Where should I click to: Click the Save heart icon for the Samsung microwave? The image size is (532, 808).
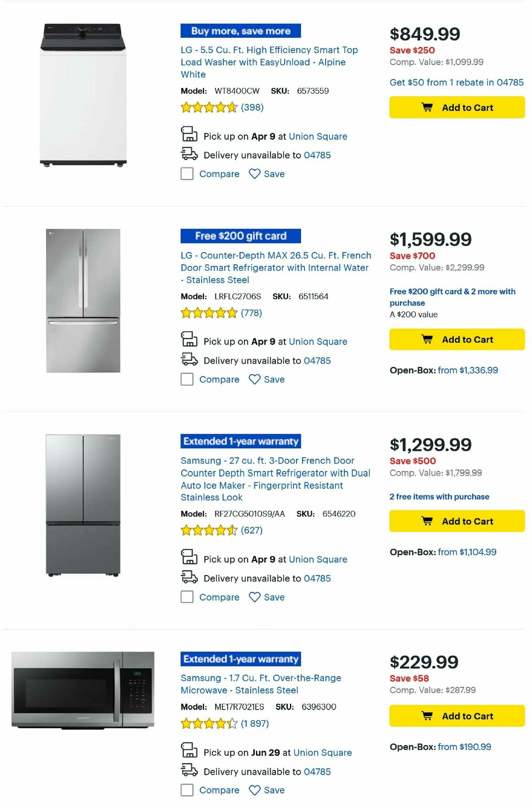255,790
